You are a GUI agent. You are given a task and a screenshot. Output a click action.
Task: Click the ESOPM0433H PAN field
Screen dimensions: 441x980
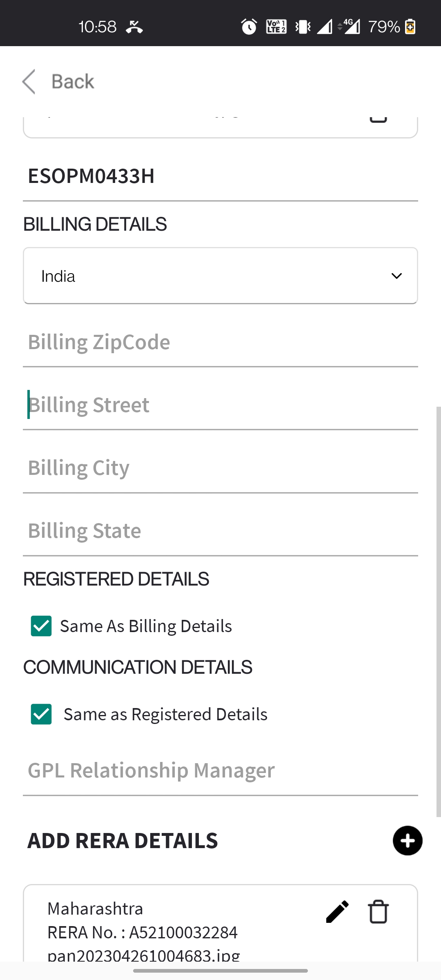[220, 176]
